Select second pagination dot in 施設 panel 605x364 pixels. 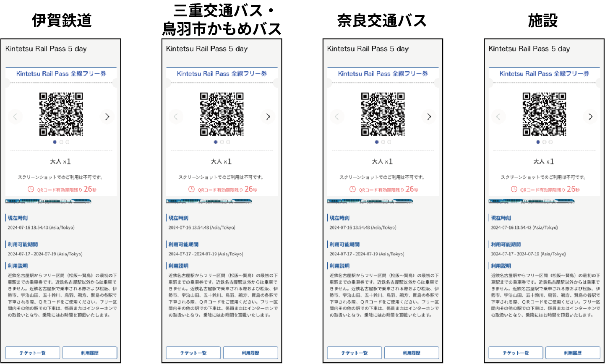tap(545, 142)
